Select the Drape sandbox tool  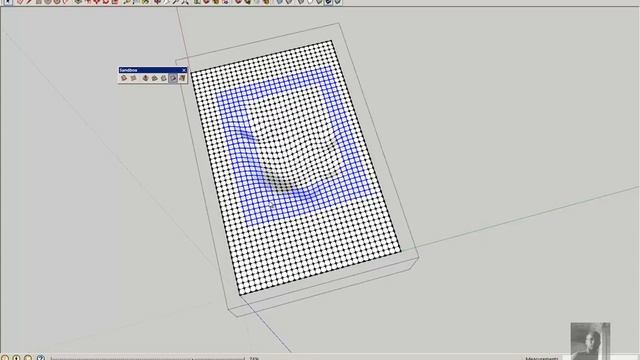[164, 78]
